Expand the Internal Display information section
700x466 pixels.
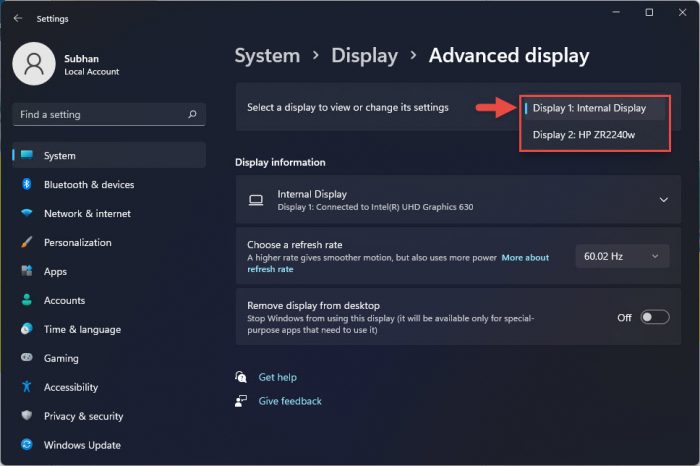[663, 200]
